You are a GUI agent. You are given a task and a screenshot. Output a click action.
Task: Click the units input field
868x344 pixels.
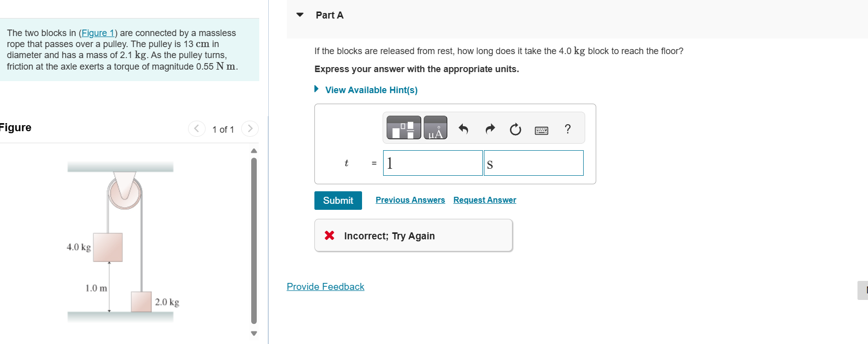click(534, 163)
